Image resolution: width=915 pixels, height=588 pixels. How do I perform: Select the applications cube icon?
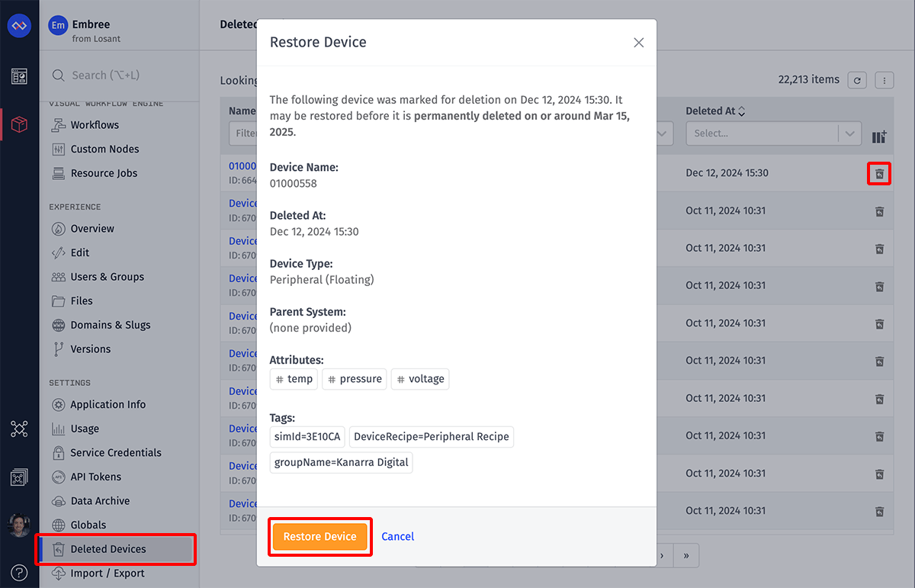click(19, 124)
